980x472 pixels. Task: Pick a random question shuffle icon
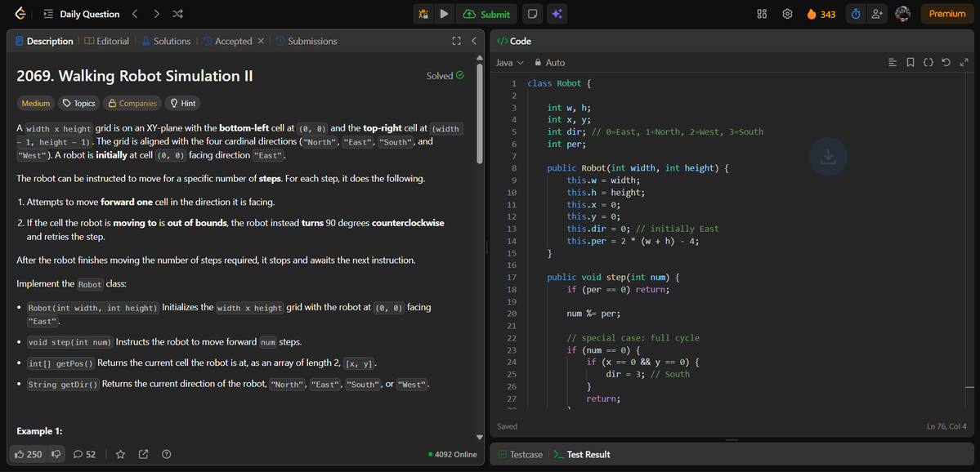(177, 14)
